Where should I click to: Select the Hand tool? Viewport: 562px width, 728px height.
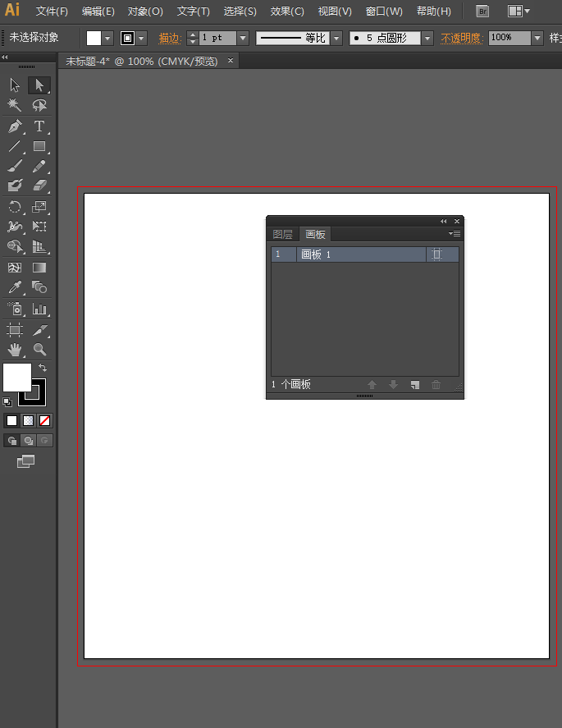(15, 350)
